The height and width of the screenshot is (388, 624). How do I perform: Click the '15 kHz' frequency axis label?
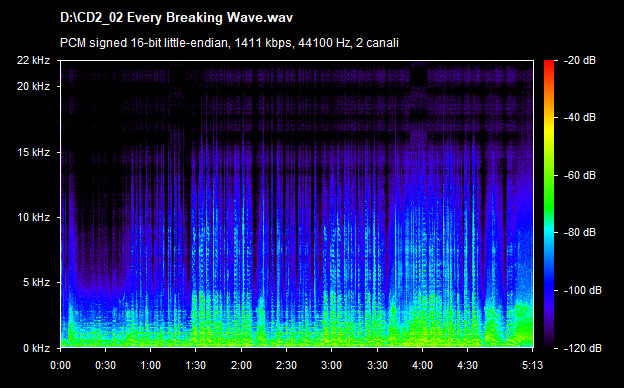(x=33, y=152)
